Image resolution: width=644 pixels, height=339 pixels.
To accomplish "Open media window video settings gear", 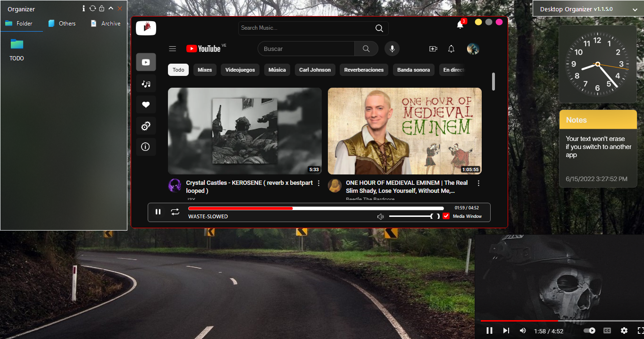I will [x=624, y=331].
